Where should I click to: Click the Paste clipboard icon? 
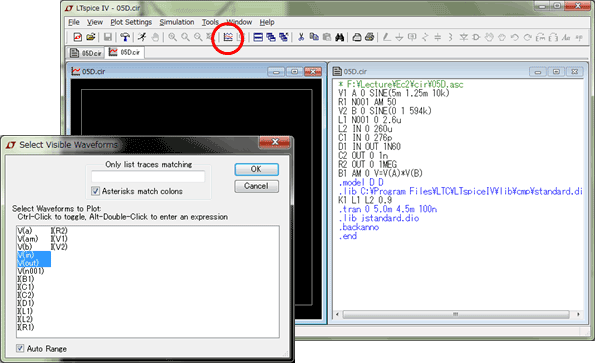tap(327, 37)
